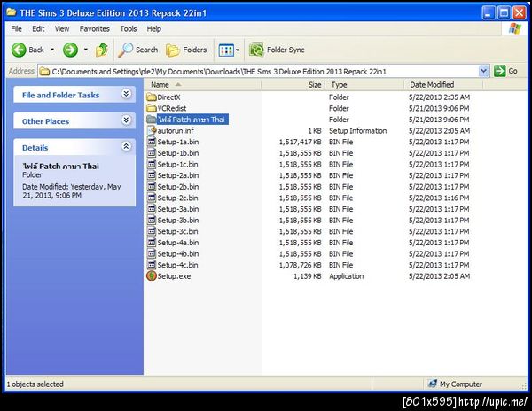Select the Setup-4c.bin file icon

click(x=152, y=265)
